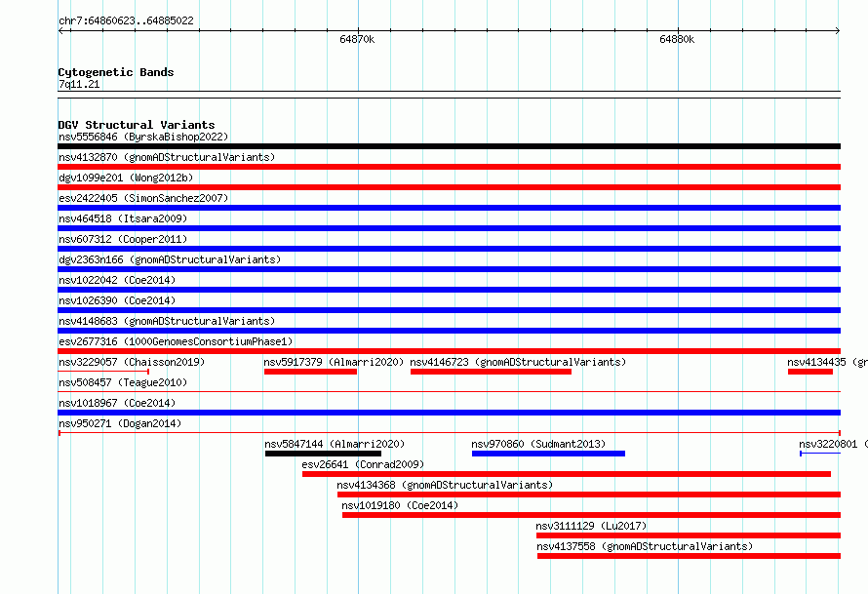This screenshot has height=594, width=868.
Task: Click the red bar under dgv1099e201
Action: [449, 187]
